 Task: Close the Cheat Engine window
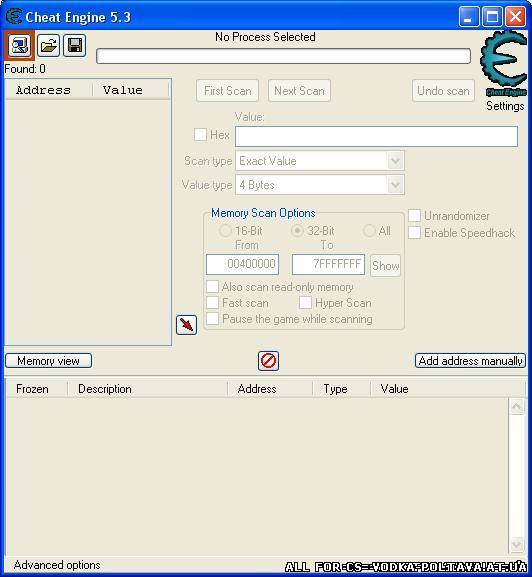[x=515, y=17]
